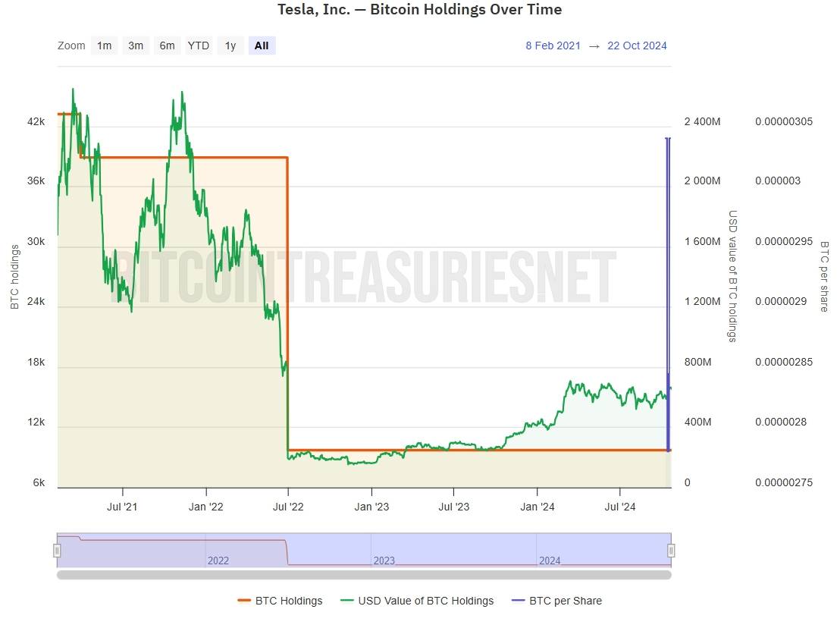Click the 0.0000028 BTC per share value
This screenshot has height=628, width=840.
click(781, 422)
